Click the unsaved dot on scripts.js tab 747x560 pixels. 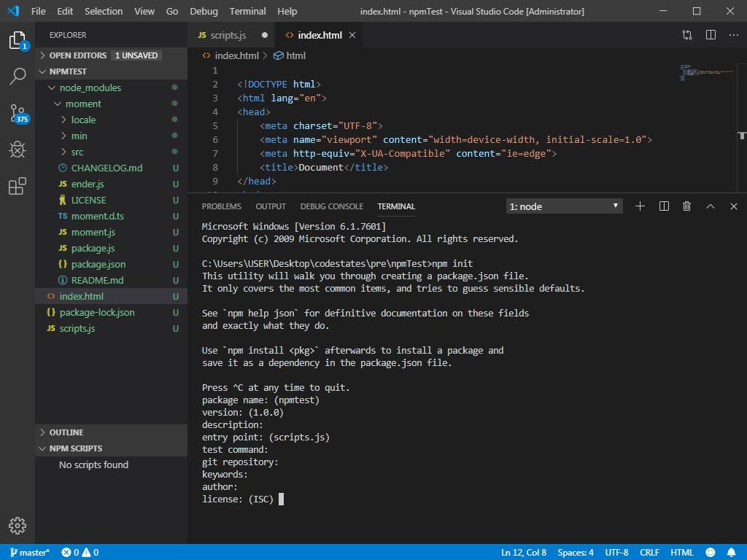point(265,35)
